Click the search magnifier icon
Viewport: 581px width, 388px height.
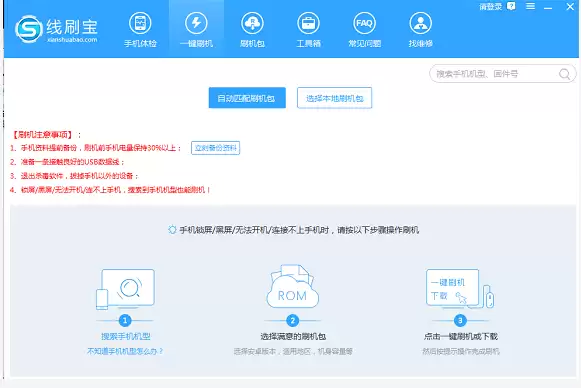(564, 74)
